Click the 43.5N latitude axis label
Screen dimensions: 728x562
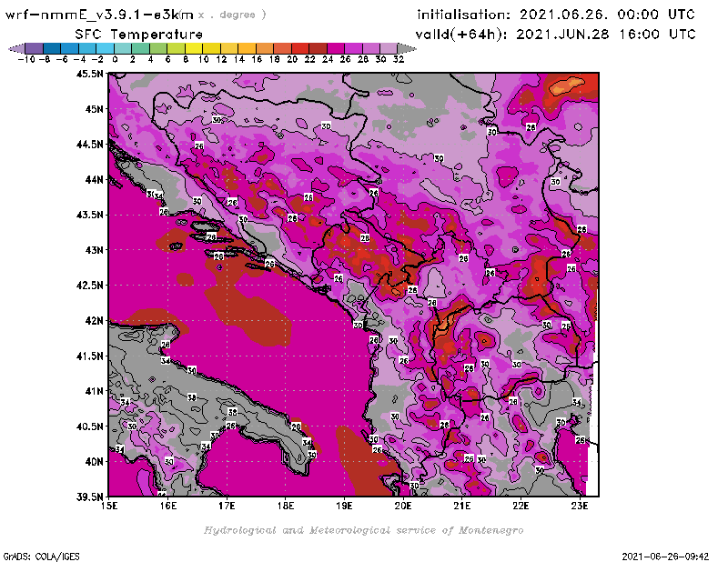(90, 215)
